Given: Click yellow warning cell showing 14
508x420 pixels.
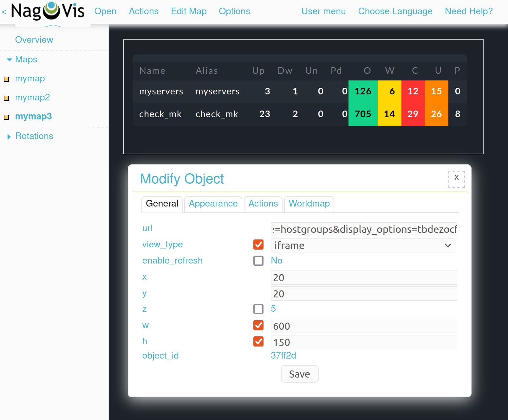Looking at the screenshot, I should (389, 115).
